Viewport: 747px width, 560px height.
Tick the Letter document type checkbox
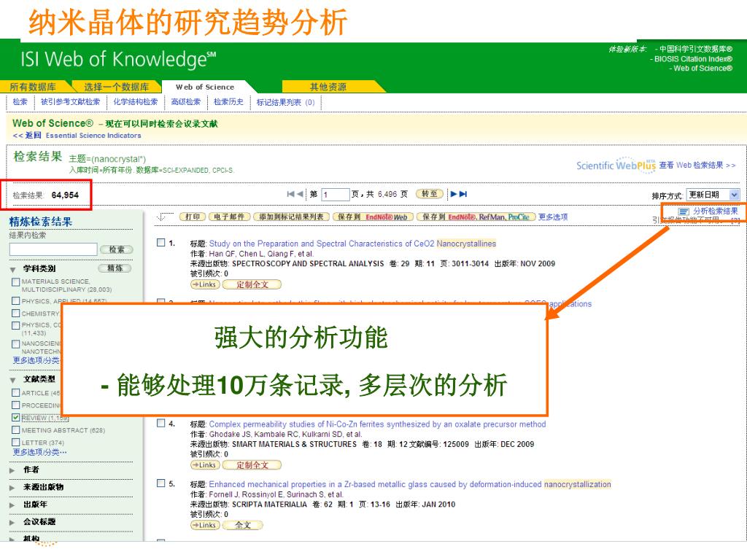tap(16, 443)
